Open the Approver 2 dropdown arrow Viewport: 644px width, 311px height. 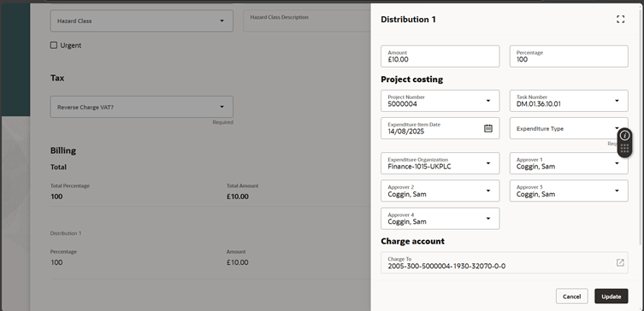click(488, 191)
